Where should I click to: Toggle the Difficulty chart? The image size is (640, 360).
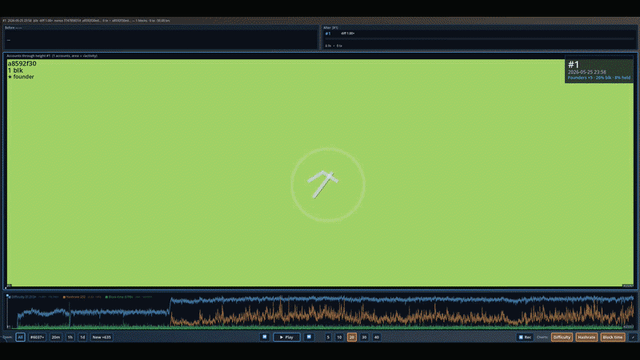[562, 337]
